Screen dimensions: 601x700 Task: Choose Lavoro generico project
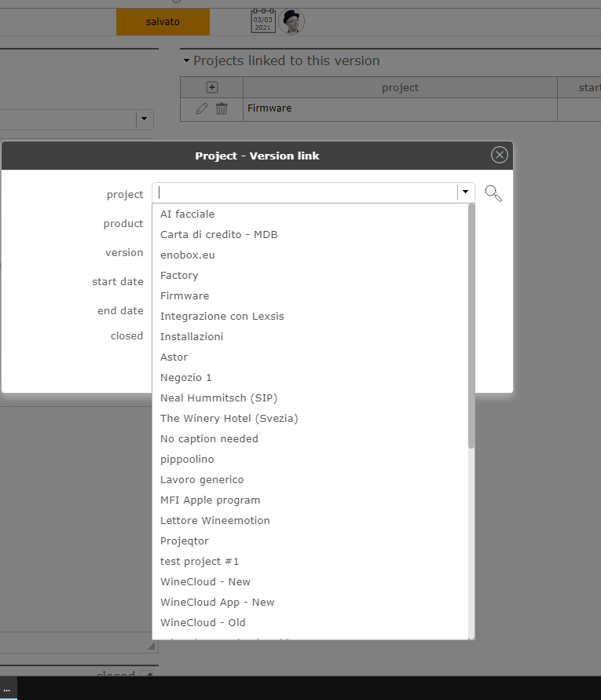point(310,480)
